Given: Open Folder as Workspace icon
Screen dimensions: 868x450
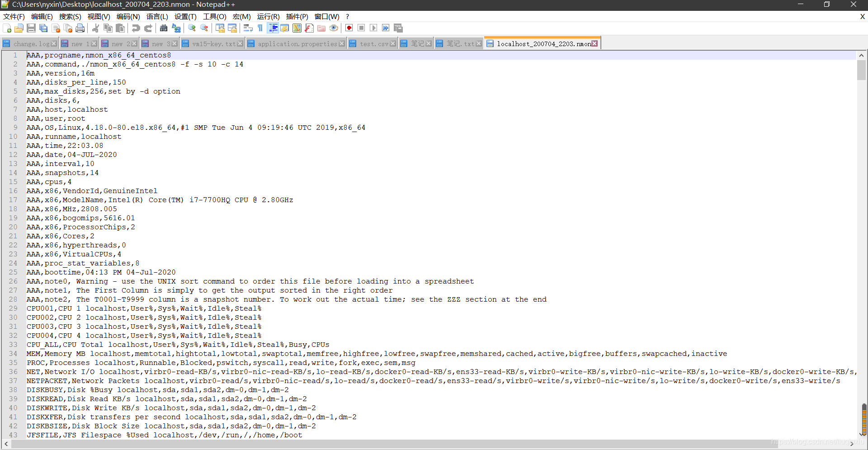Looking at the screenshot, I should 321,28.
